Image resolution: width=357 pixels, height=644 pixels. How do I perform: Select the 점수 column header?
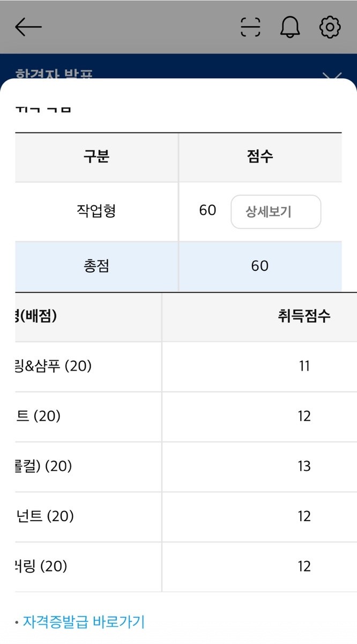pos(260,157)
